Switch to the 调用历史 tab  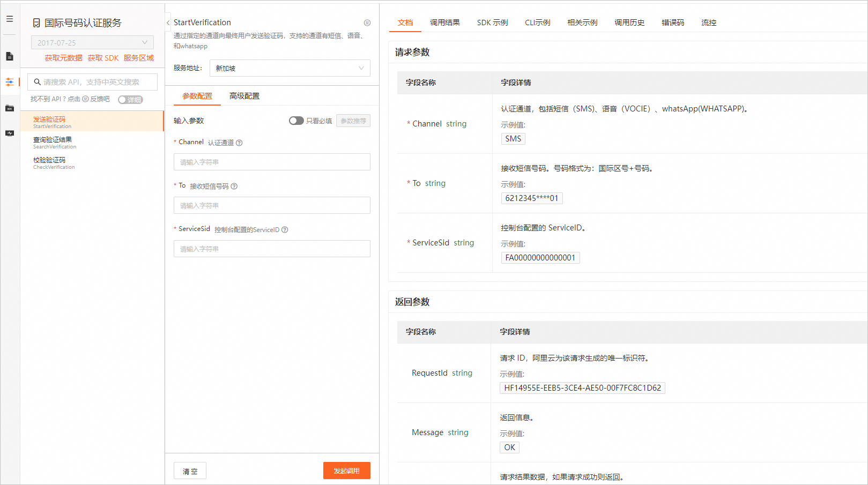(x=629, y=23)
